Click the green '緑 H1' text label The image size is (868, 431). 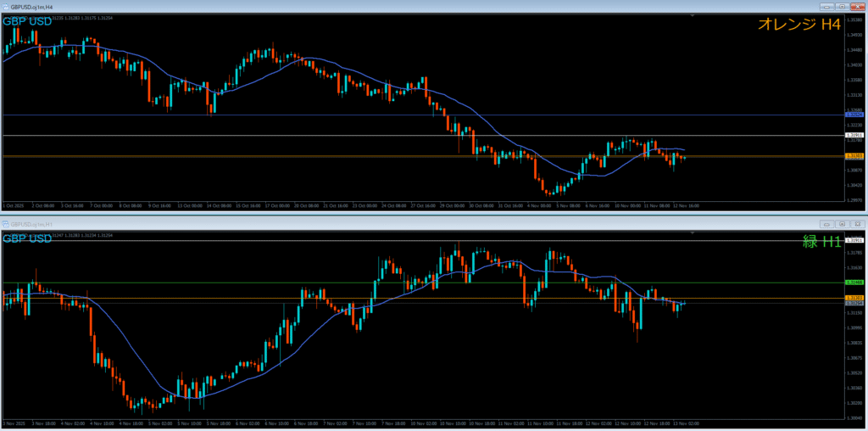click(x=821, y=242)
